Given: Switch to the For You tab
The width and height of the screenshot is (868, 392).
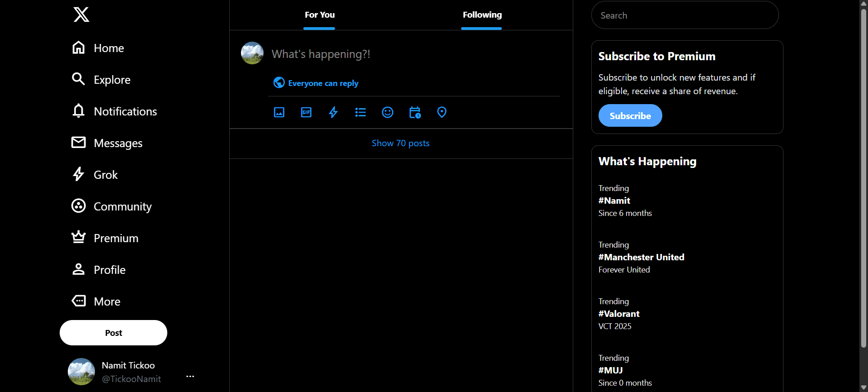Looking at the screenshot, I should click(x=320, y=15).
